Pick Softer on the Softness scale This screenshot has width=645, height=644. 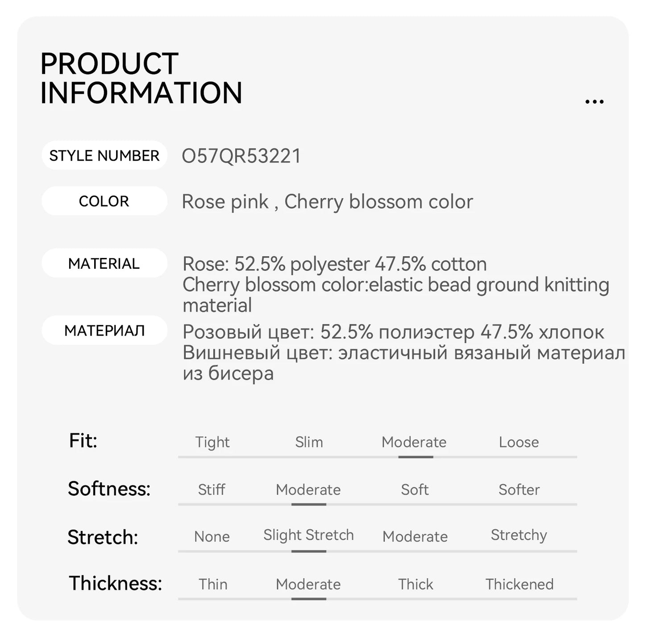[519, 490]
